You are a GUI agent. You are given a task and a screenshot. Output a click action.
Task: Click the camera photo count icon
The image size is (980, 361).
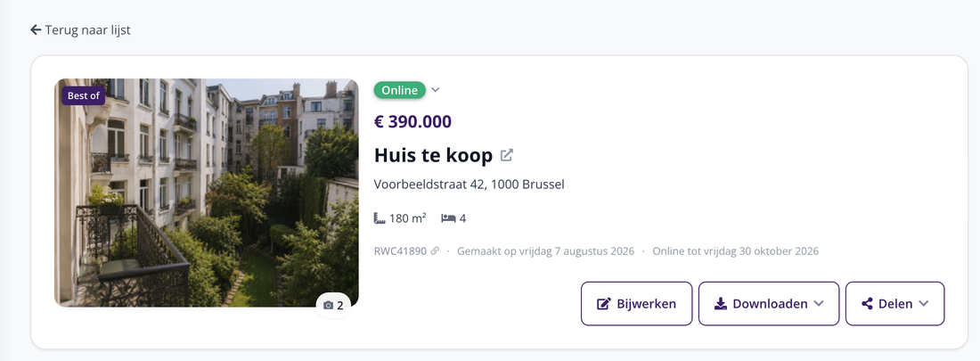pyautogui.click(x=328, y=306)
